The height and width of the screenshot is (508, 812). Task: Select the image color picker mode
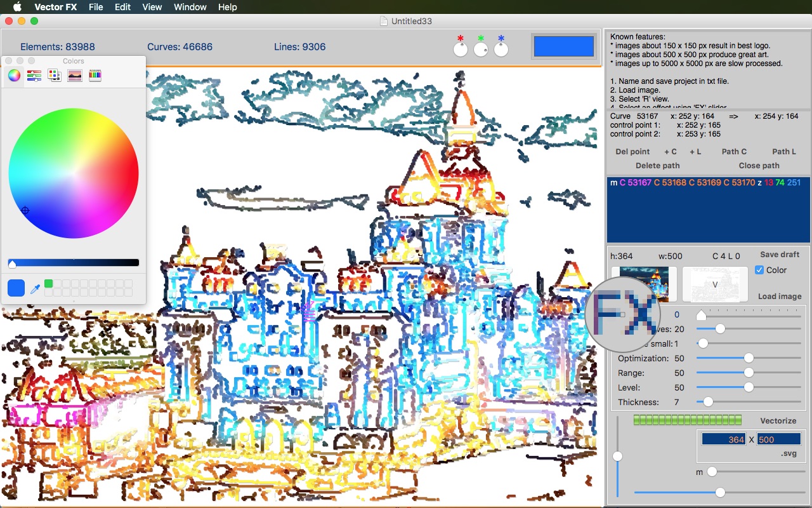[75, 75]
